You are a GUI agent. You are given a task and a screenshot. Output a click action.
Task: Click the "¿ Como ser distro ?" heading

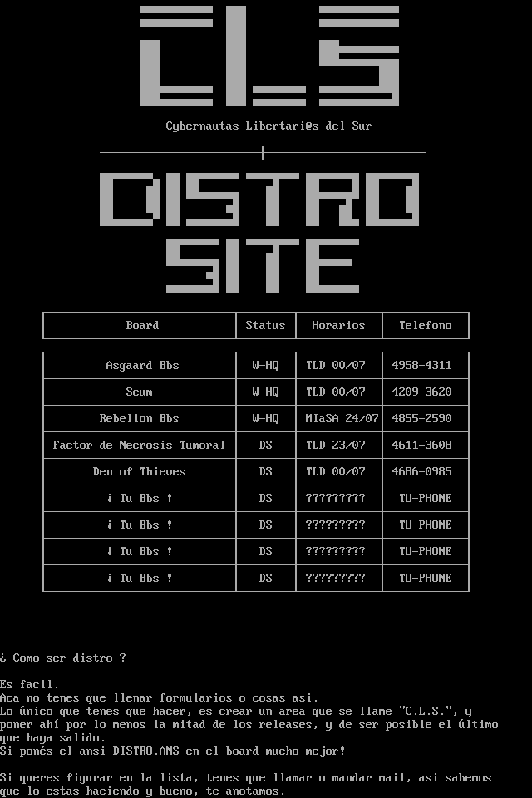click(63, 658)
